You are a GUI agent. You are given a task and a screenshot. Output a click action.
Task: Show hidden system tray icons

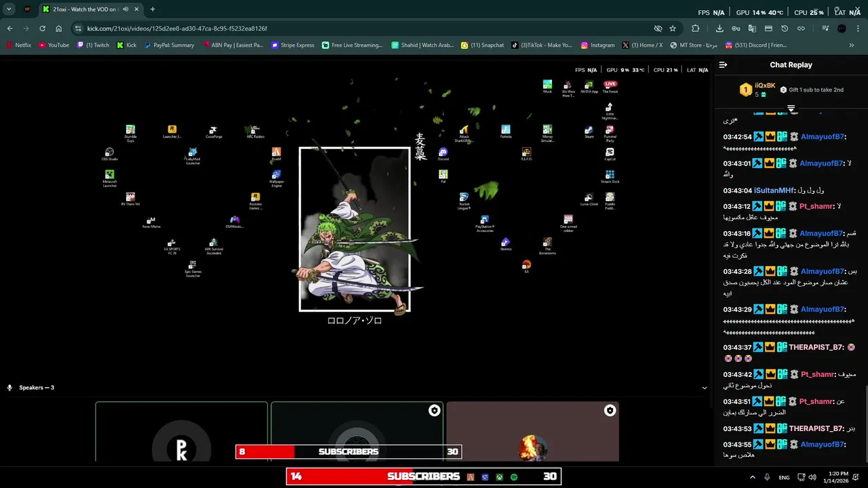coord(753,477)
